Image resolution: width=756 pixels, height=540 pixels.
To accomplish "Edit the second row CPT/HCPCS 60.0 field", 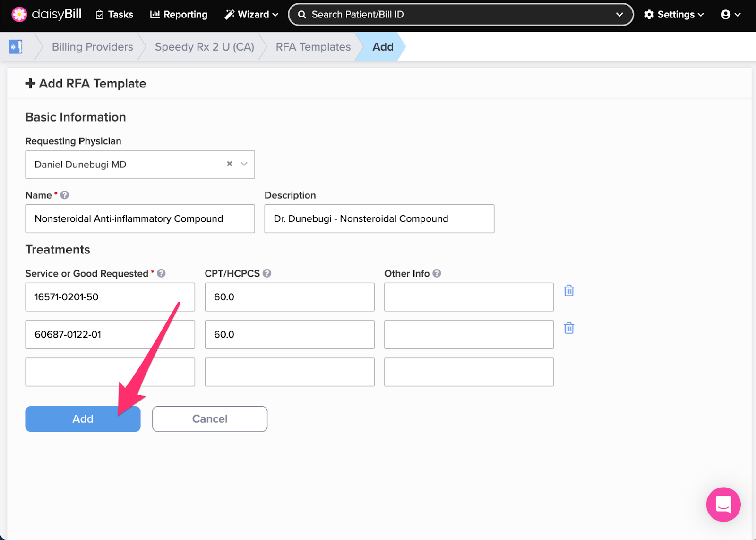I will 290,334.
